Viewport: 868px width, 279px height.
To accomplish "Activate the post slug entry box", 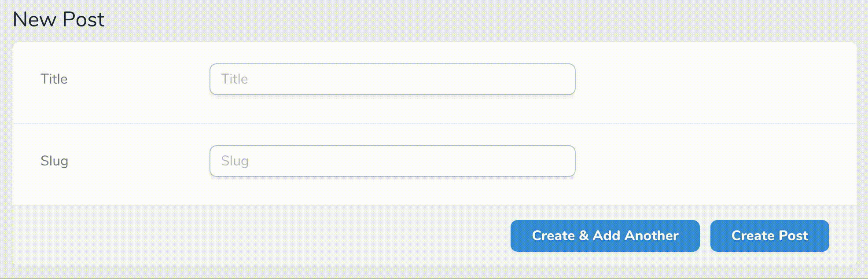I will tap(392, 161).
